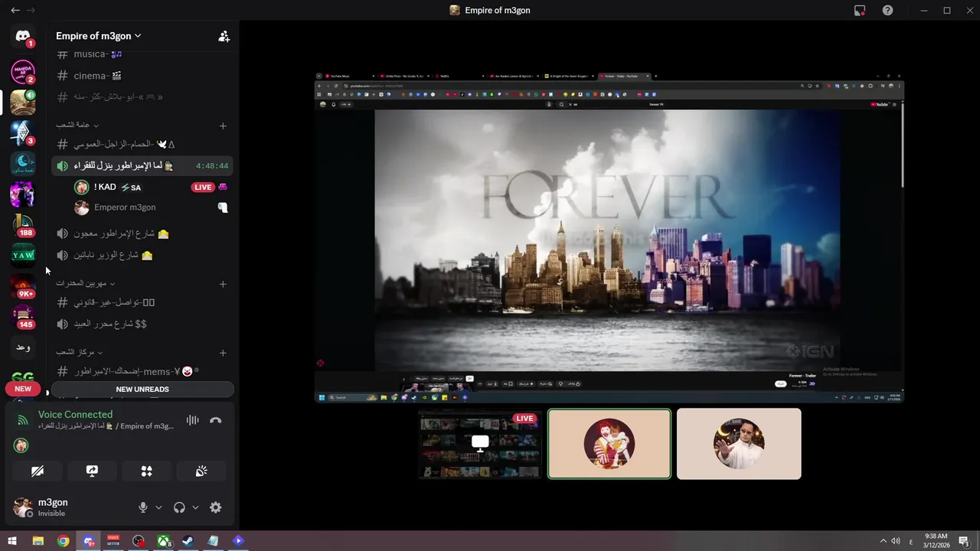Open User Settings gear
Viewport: 980px width, 551px height.
tap(216, 507)
